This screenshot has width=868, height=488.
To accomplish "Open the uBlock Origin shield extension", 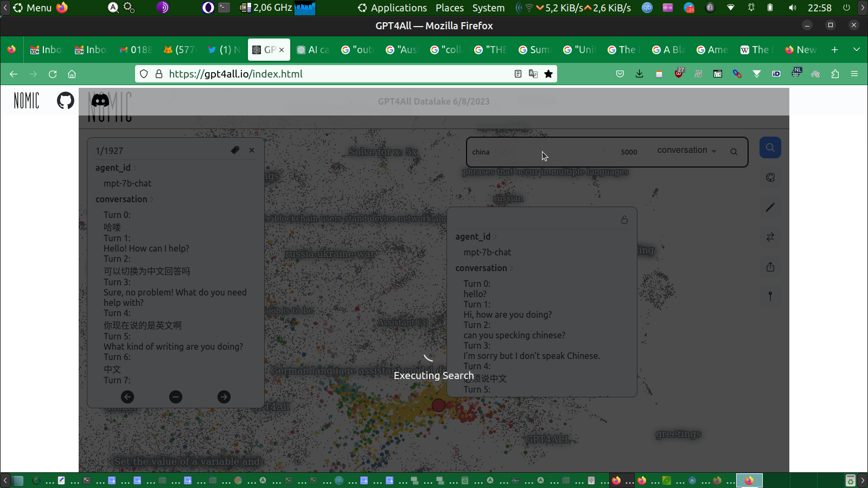I will click(679, 73).
